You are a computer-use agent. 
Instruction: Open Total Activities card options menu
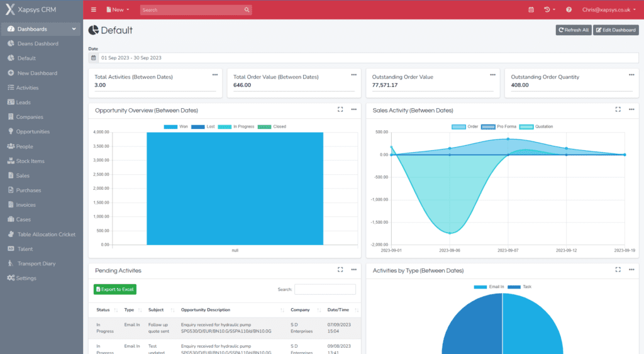coord(215,75)
